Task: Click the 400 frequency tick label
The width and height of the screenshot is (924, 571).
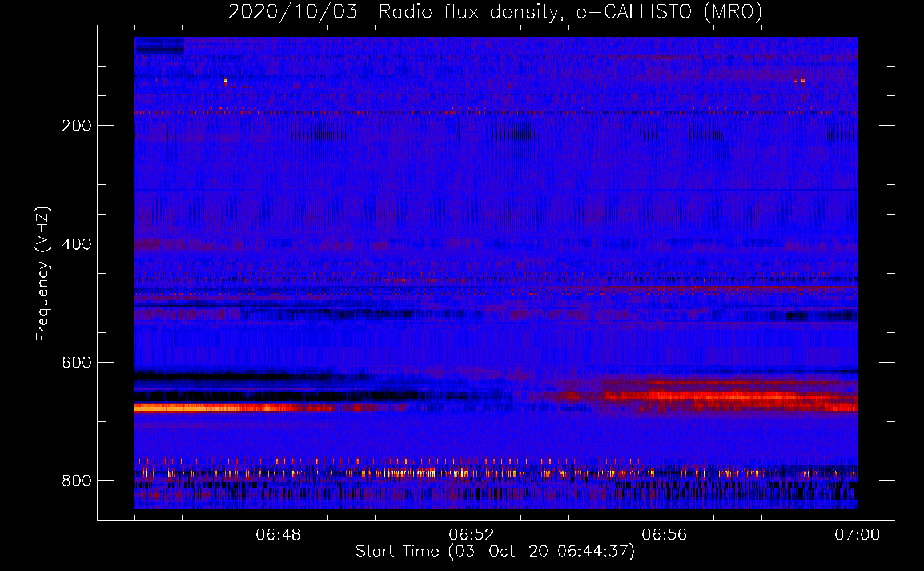Action: (x=77, y=244)
